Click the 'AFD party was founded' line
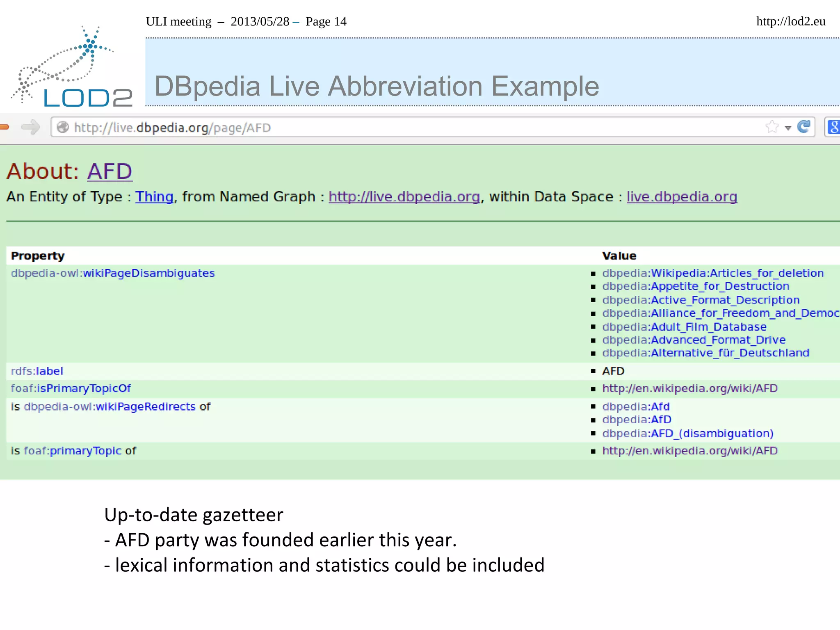840x630 pixels. (281, 540)
